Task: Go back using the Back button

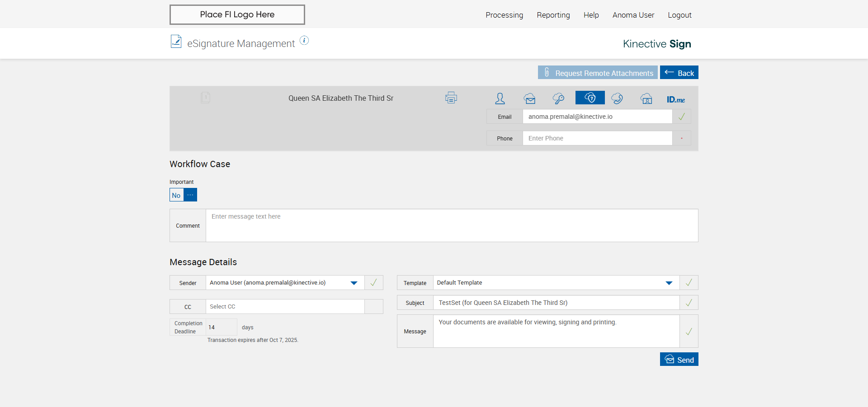Action: 679,73
